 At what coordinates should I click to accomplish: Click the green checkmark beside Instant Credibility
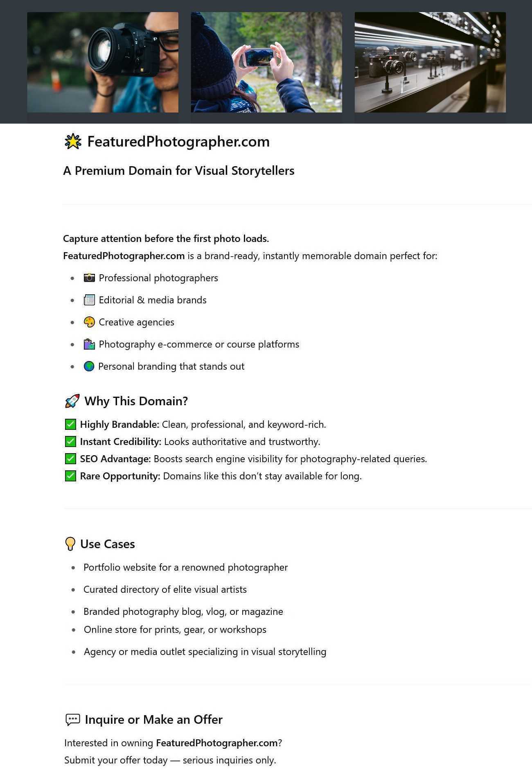click(70, 442)
